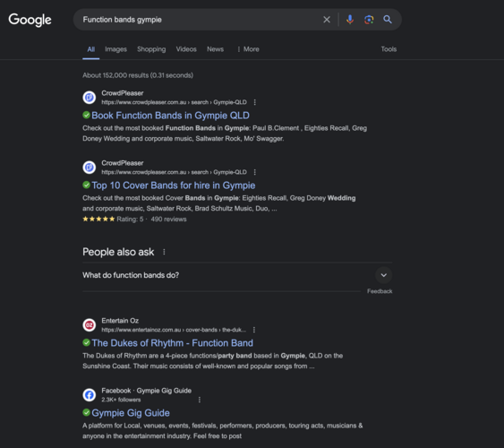Screen dimensions: 504x448
Task: Expand the What do function bands do question
Action: point(237,275)
